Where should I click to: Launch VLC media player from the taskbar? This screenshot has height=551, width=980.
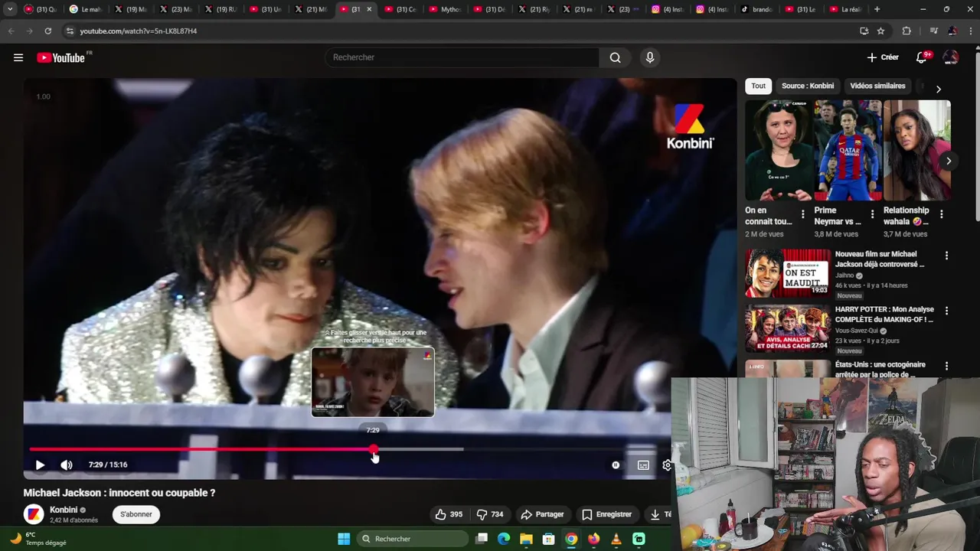click(616, 539)
